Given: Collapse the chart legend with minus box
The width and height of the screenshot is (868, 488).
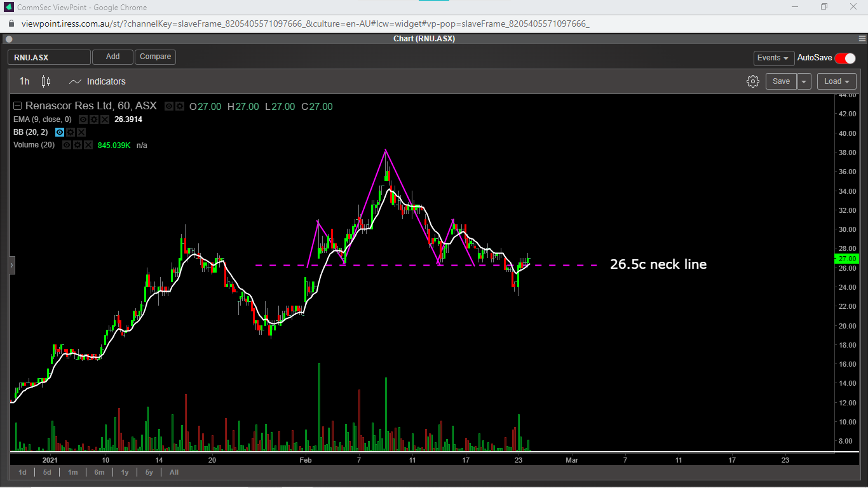Looking at the screenshot, I should click(17, 106).
